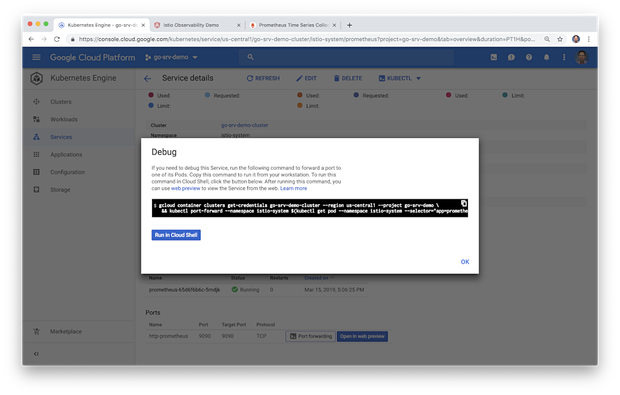
Task: Click Open in web preview button
Action: (362, 336)
